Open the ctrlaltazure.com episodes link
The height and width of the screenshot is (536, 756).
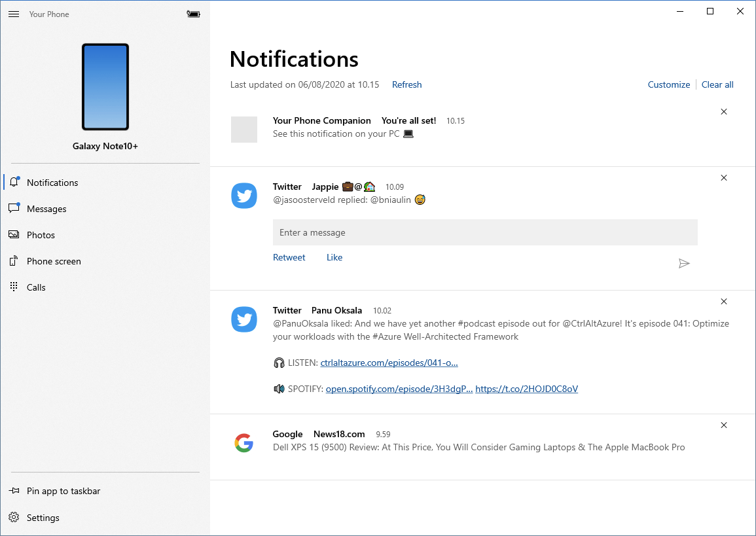(x=389, y=363)
